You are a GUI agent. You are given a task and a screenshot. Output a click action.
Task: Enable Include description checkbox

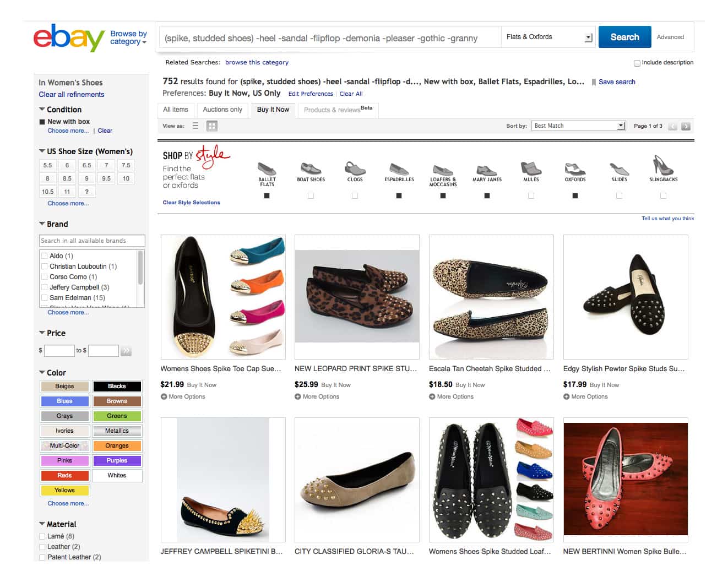point(637,63)
